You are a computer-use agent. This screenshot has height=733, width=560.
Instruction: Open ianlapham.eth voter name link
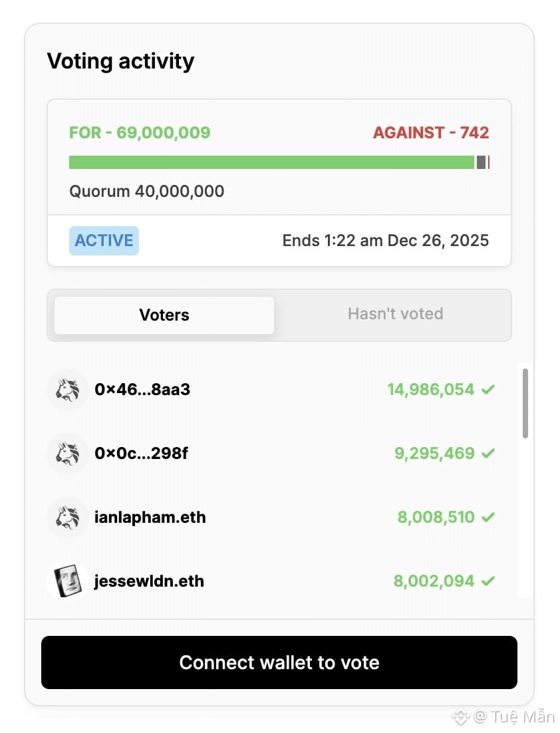click(x=150, y=517)
